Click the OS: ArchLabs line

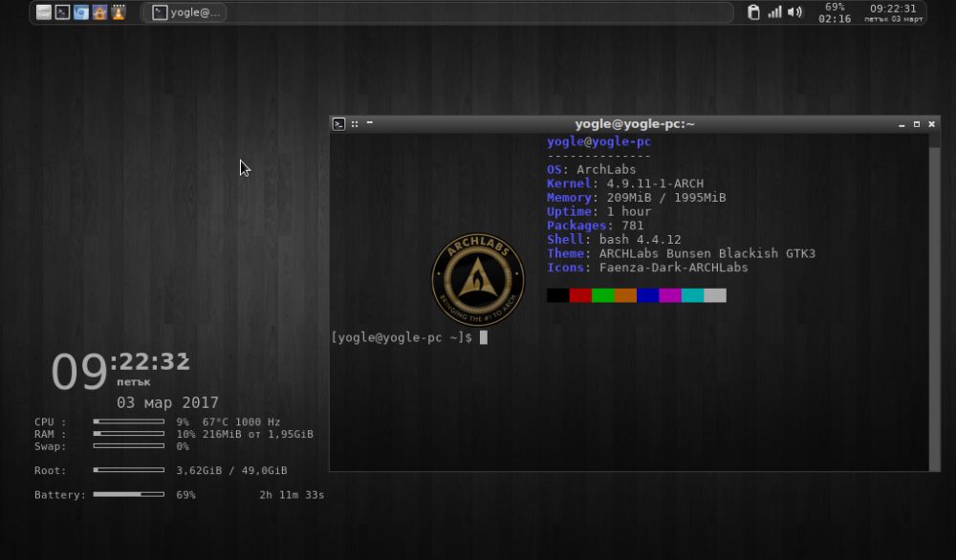click(592, 169)
